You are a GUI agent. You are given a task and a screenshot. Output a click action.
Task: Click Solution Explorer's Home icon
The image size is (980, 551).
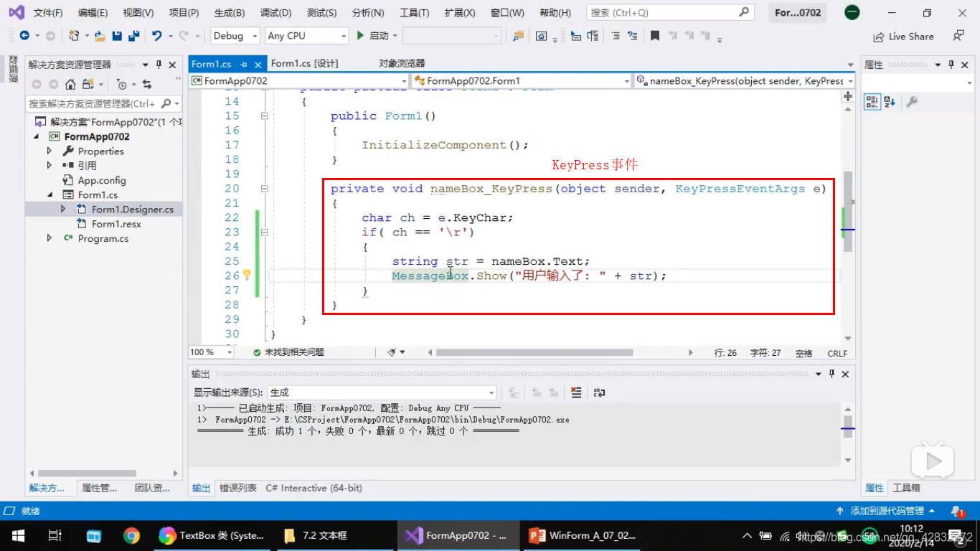point(70,84)
